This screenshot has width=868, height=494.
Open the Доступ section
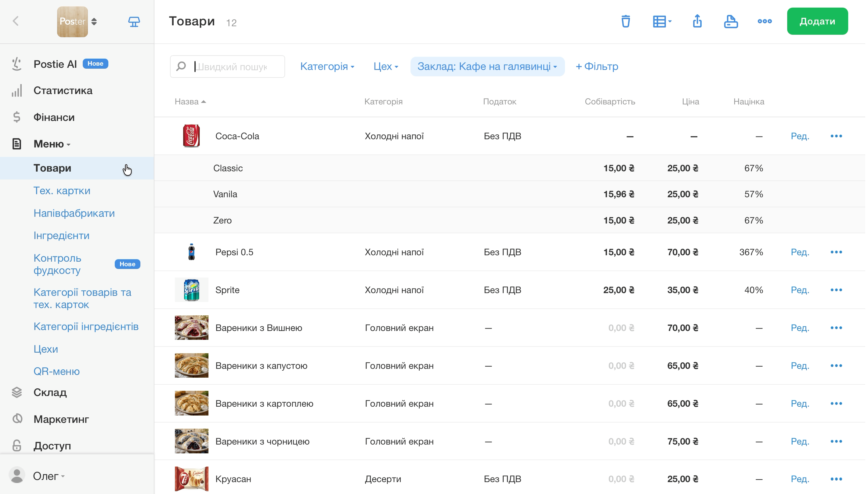pos(52,446)
